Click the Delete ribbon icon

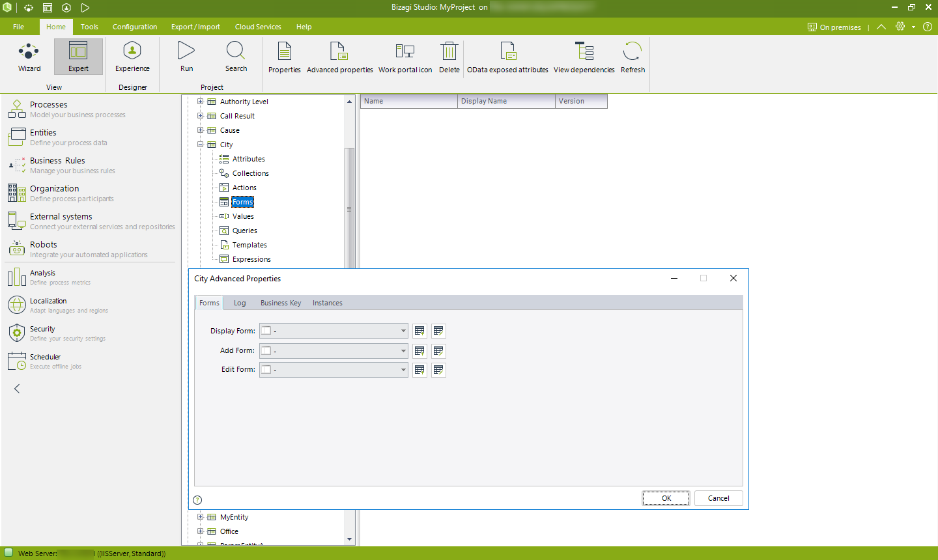coord(449,57)
